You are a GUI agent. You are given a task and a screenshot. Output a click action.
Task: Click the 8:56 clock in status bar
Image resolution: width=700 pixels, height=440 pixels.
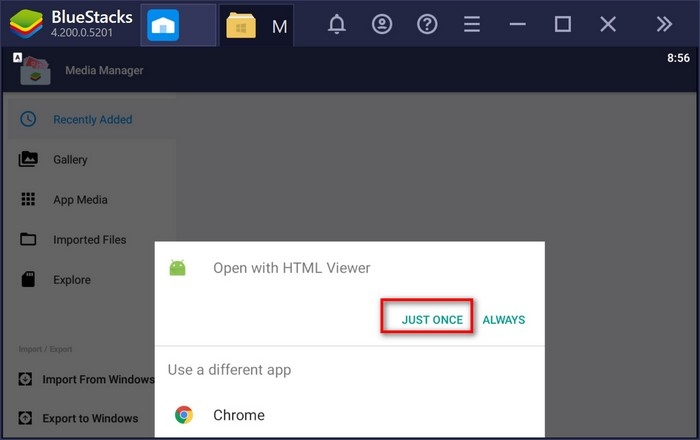(678, 58)
